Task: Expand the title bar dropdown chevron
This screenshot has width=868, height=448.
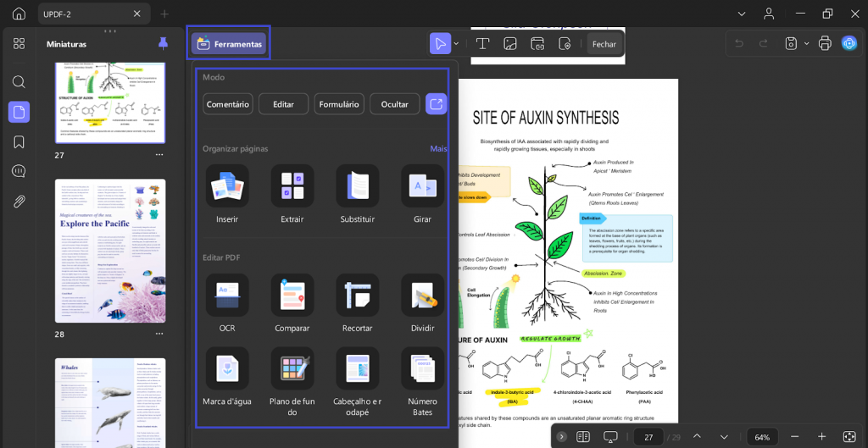Action: pos(742,14)
